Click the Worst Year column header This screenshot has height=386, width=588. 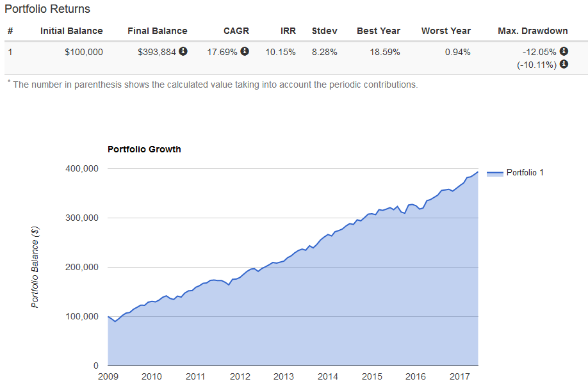(446, 31)
